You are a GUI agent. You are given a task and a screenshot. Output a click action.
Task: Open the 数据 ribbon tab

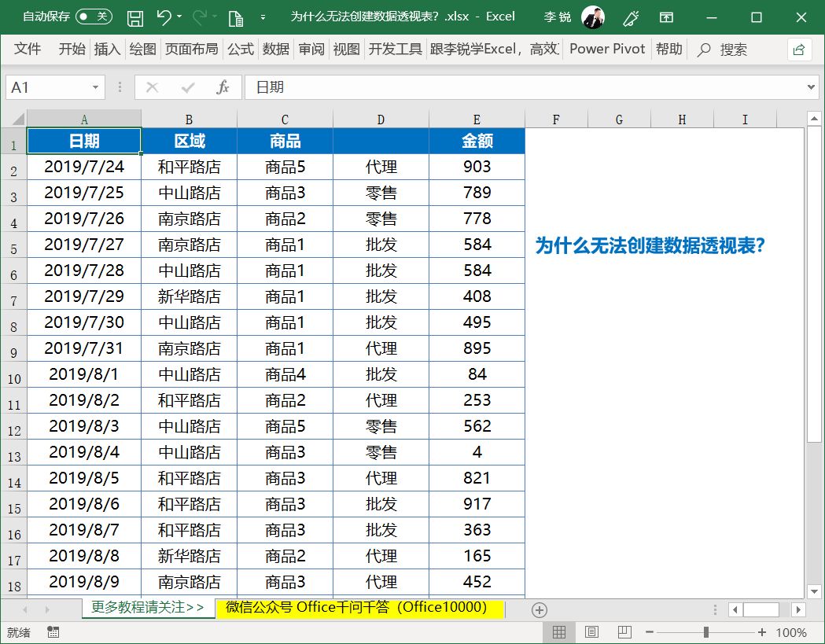(277, 49)
